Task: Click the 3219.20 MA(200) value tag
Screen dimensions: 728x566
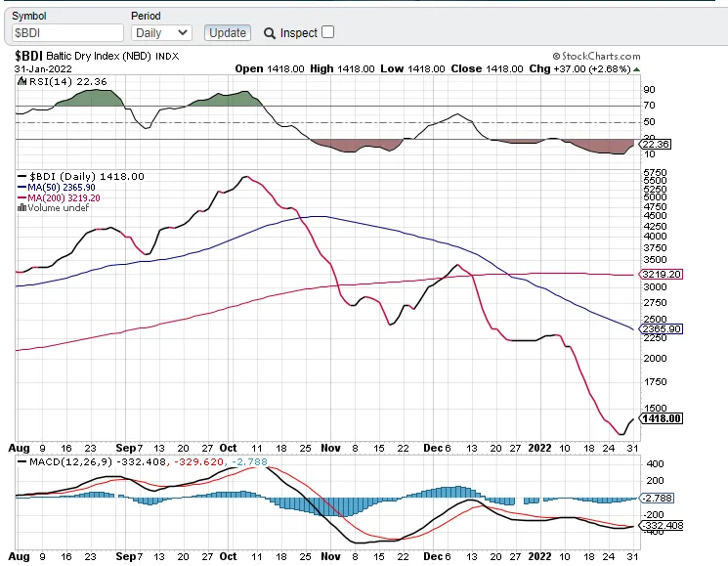Action: [660, 275]
